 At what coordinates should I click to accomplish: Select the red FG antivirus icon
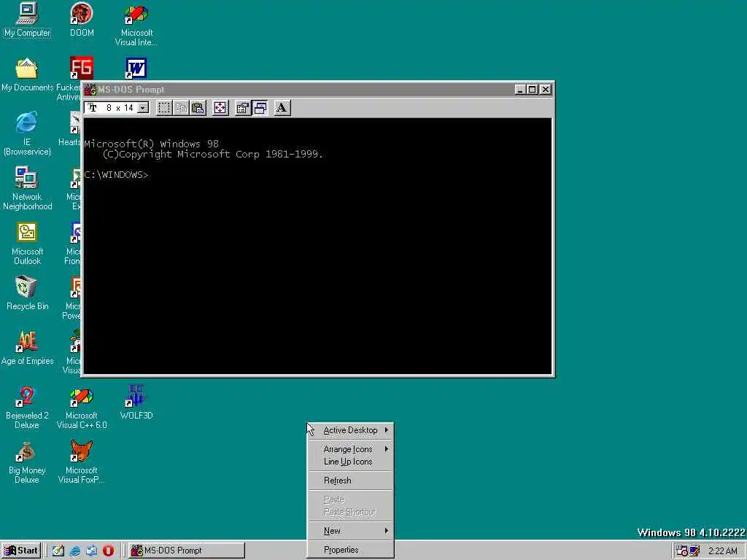pos(82,68)
